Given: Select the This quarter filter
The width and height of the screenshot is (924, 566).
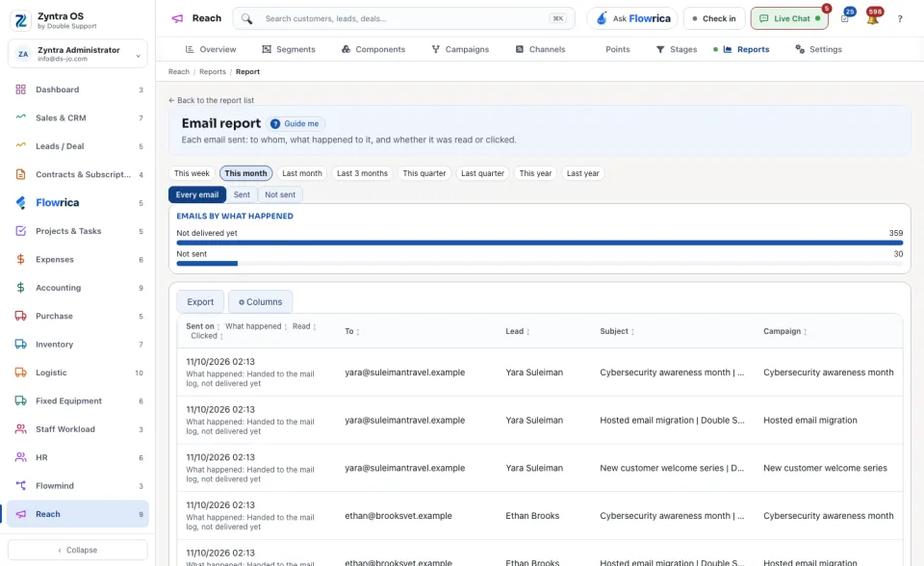Looking at the screenshot, I should pos(424,173).
